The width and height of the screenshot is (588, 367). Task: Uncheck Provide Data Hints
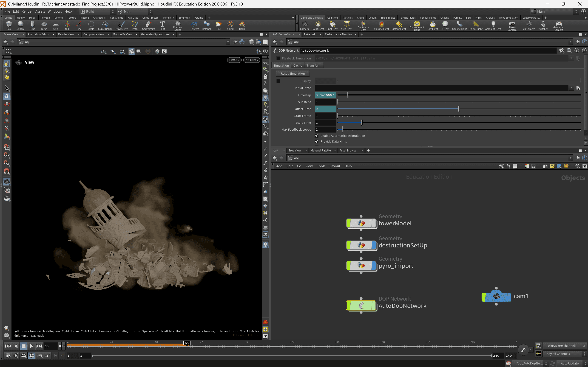[x=317, y=142]
